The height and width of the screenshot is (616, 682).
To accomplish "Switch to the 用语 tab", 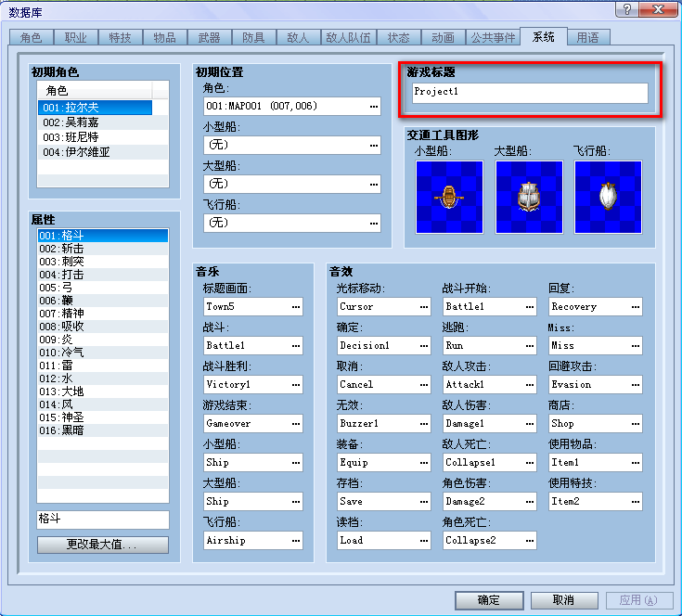I will tap(587, 37).
